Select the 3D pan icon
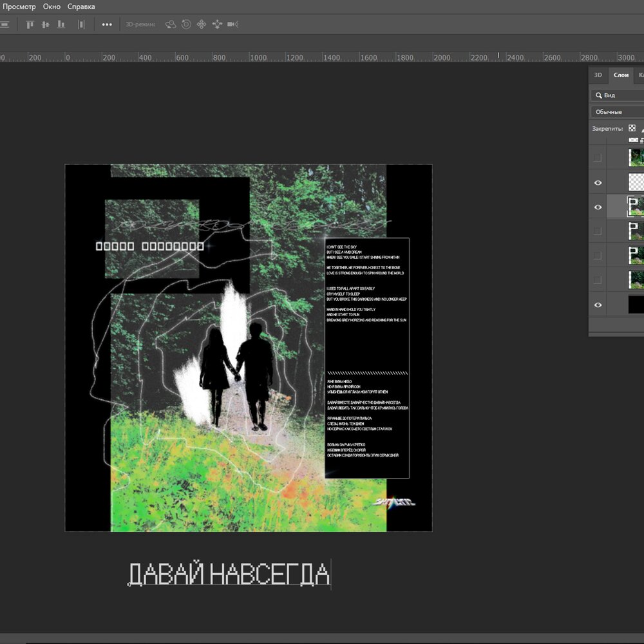The height and width of the screenshot is (644, 644). 202,24
